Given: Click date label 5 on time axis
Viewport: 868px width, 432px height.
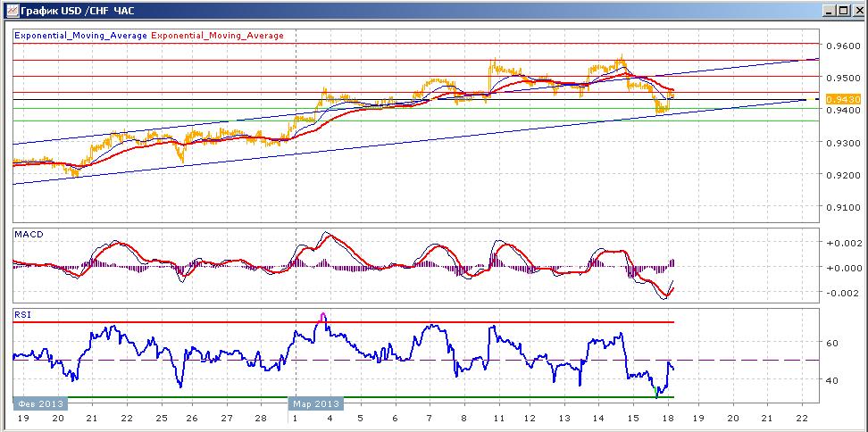Looking at the screenshot, I should click(x=360, y=419).
